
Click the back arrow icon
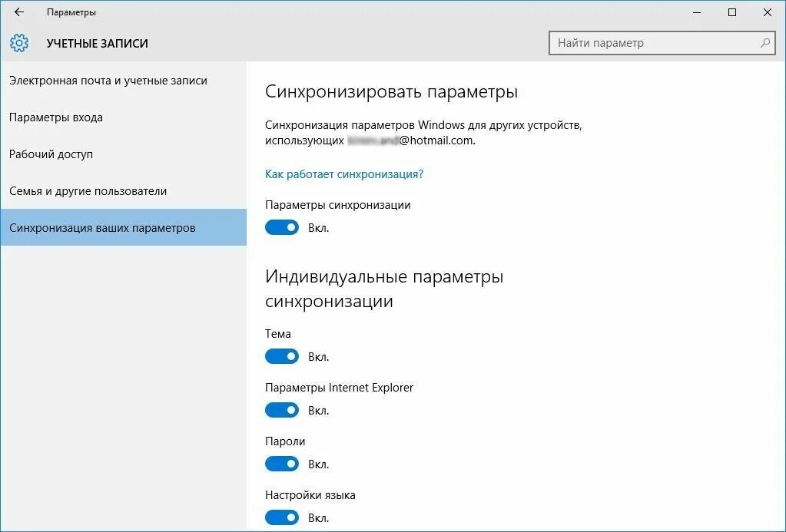coord(19,12)
